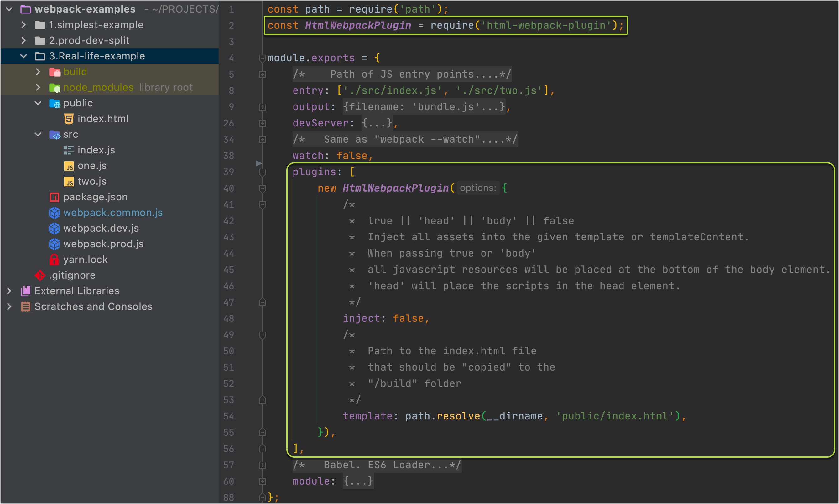Click the yarn.lock red lock icon

pos(54,260)
